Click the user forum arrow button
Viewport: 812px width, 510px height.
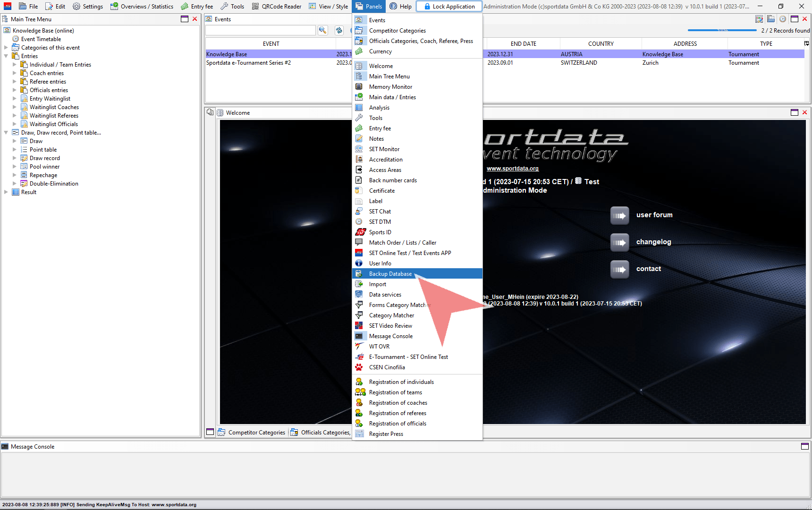point(619,215)
